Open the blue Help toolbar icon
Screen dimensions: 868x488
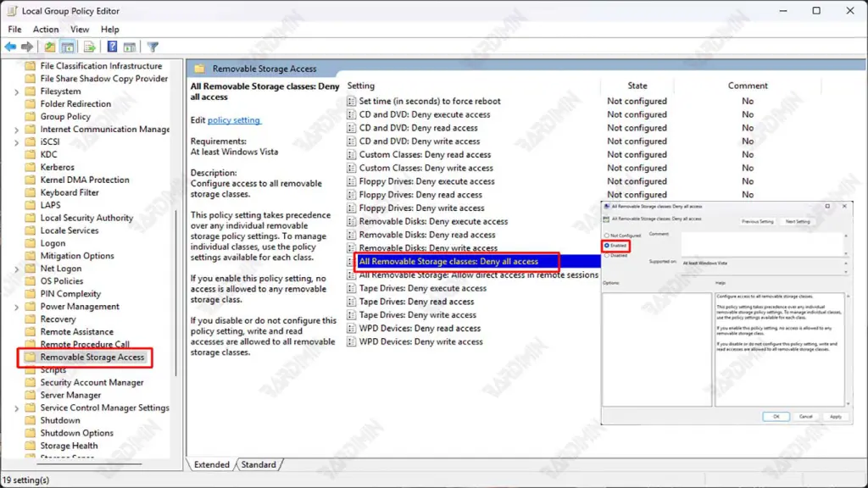click(x=112, y=47)
